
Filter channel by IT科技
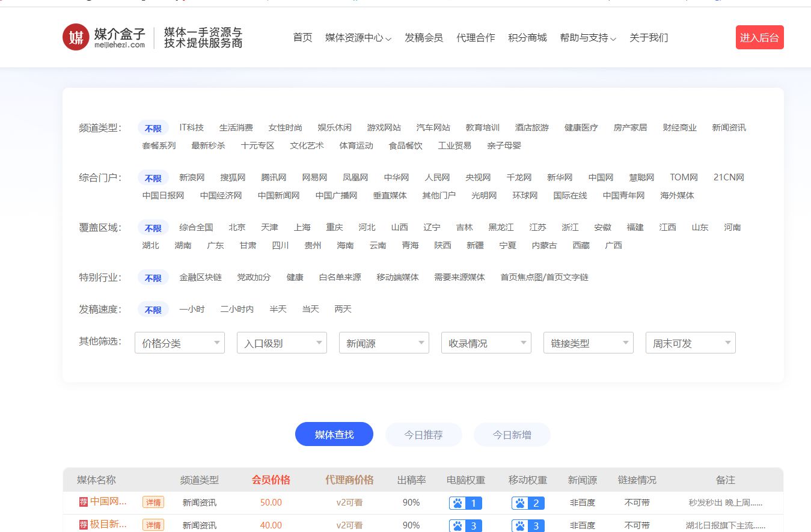click(x=191, y=127)
